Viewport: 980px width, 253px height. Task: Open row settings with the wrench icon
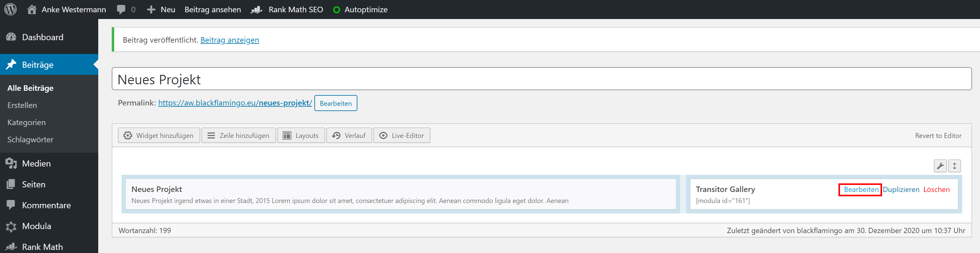click(x=940, y=166)
